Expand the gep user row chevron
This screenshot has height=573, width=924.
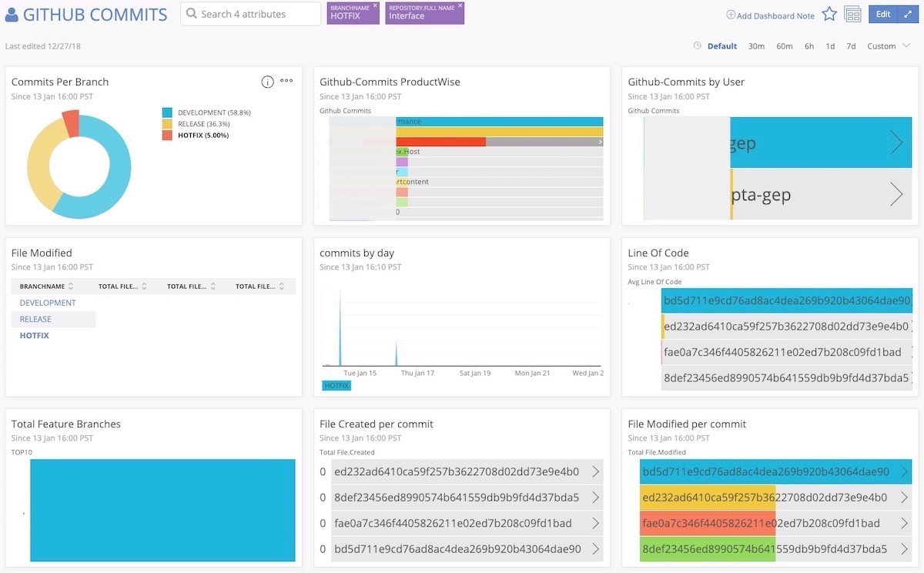click(x=896, y=142)
